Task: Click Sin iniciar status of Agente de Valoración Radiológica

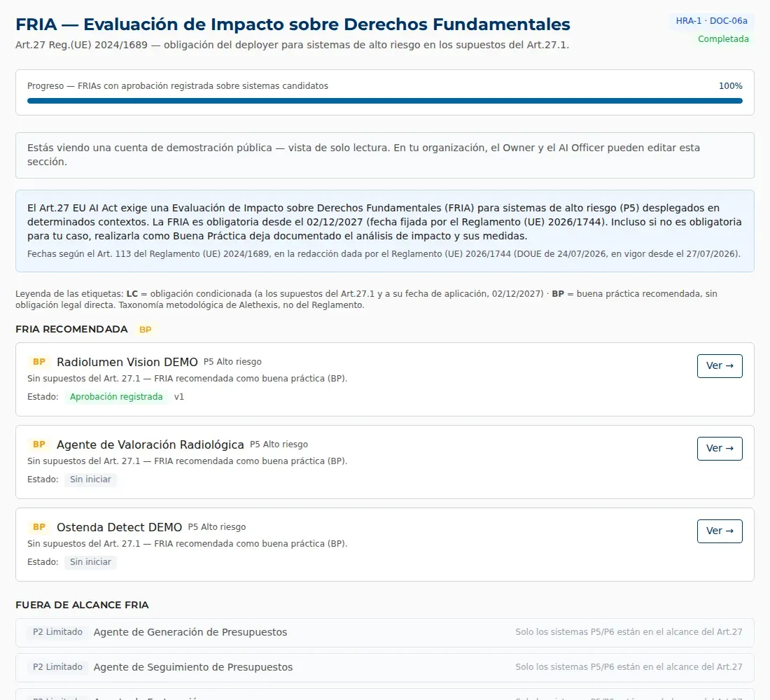Action: (x=90, y=479)
